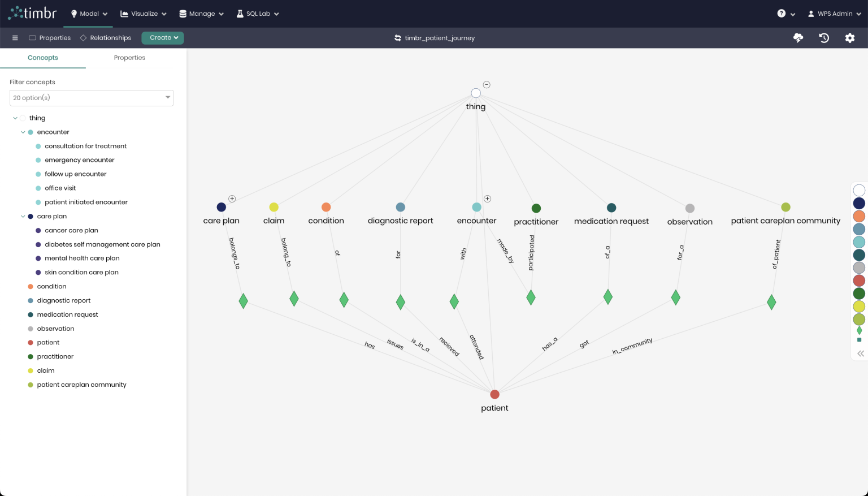Viewport: 868px width, 496px height.
Task: Select the patient node in the graph
Action: [494, 394]
